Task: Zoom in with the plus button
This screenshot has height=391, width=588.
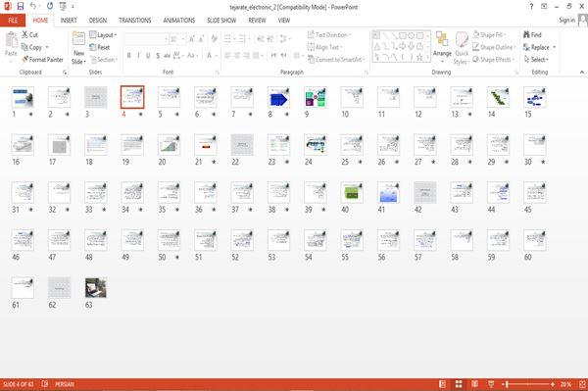Action: [553, 384]
